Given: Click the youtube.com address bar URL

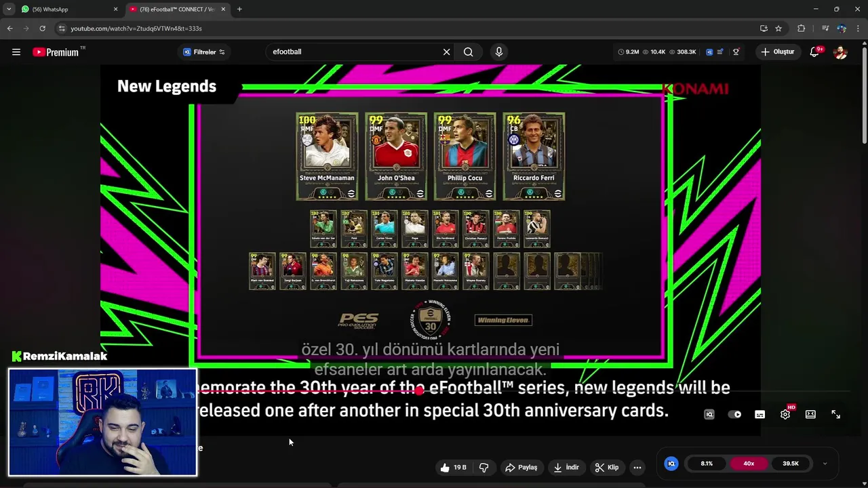Looking at the screenshot, I should pyautogui.click(x=136, y=28).
